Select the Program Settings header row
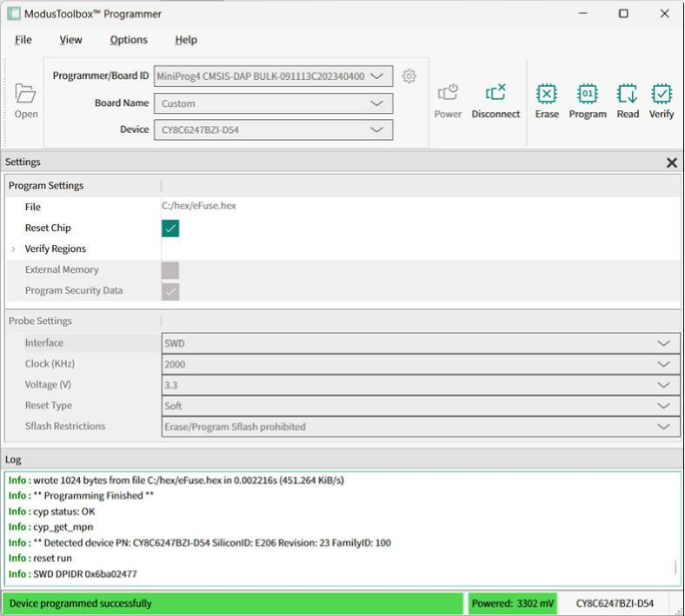 click(x=343, y=186)
